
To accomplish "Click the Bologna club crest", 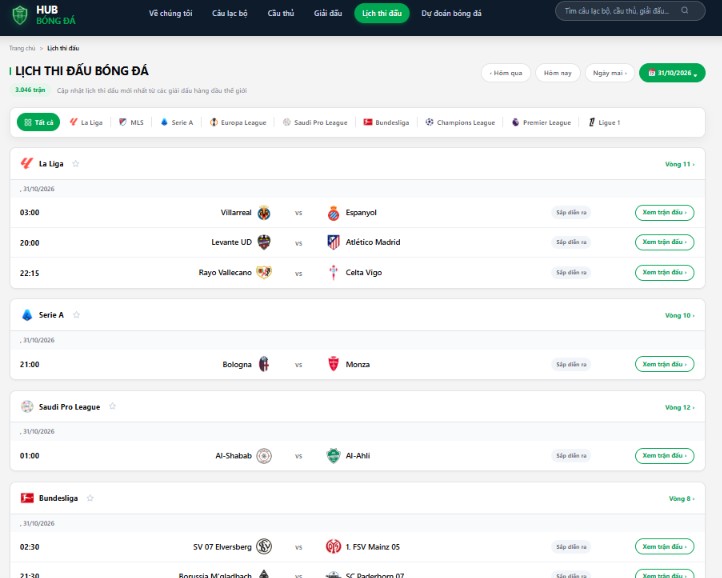I will click(x=264, y=364).
